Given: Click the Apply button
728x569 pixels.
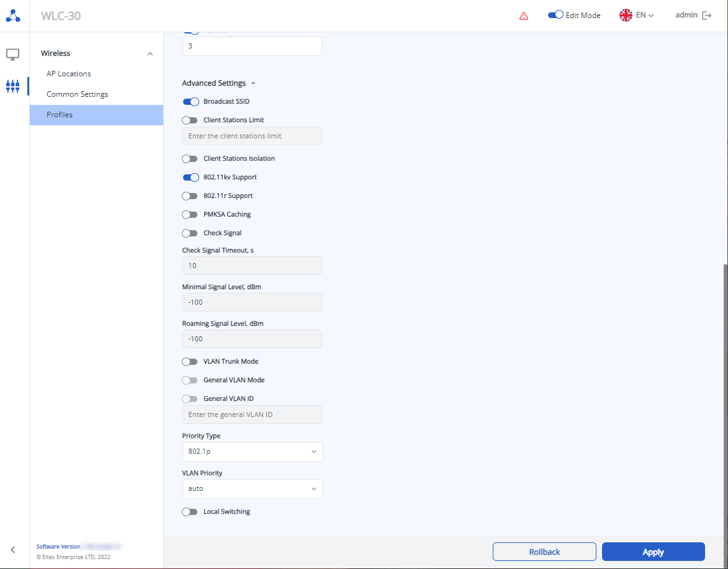Looking at the screenshot, I should coord(654,552).
